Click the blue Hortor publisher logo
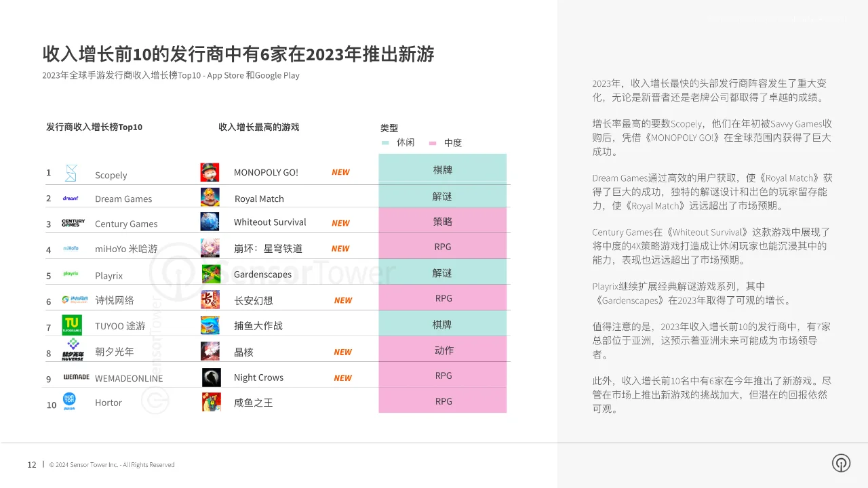Screen dimensions: 868x488 point(69,402)
